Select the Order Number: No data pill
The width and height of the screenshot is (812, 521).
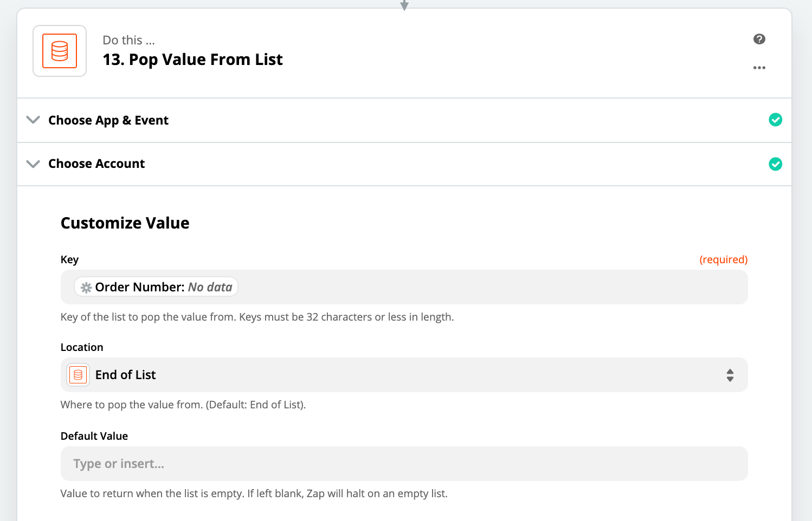156,287
